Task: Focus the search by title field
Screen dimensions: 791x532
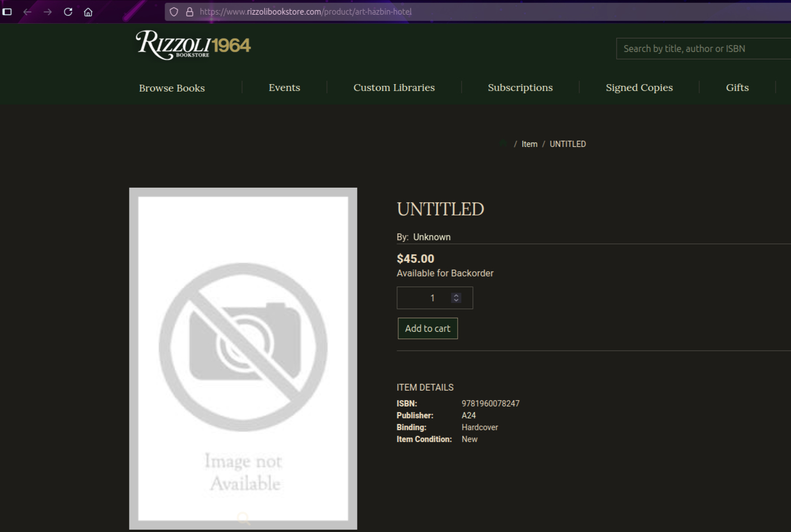Action: [702, 49]
